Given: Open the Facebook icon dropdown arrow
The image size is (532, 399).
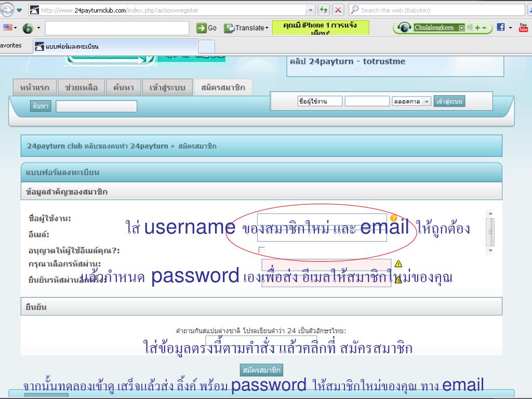Looking at the screenshot, I should tap(510, 28).
